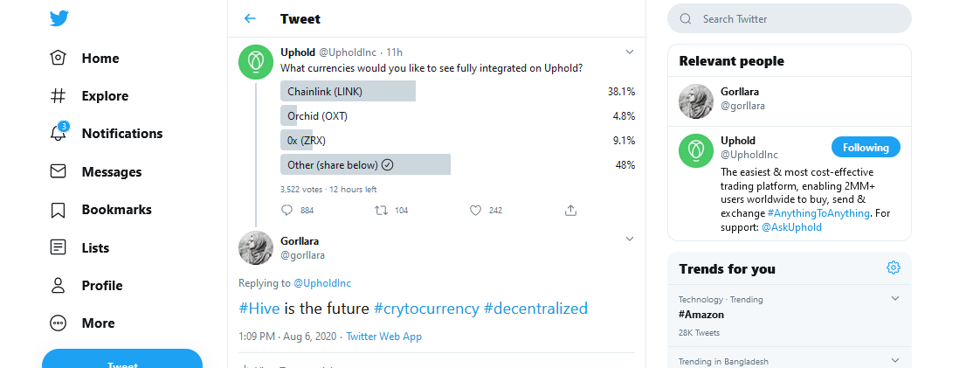Image resolution: width=980 pixels, height=368 pixels.
Task: Go back using the arrow icon
Action: (250, 18)
